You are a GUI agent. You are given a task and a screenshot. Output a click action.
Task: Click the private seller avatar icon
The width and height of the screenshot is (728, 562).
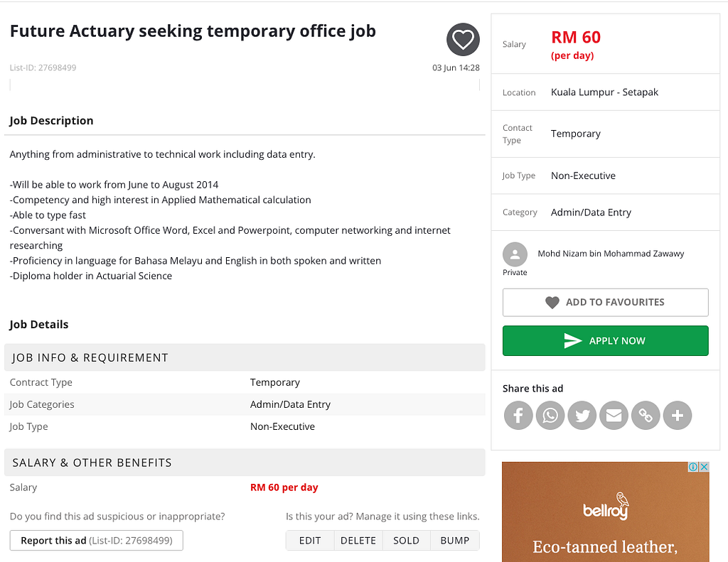click(515, 254)
